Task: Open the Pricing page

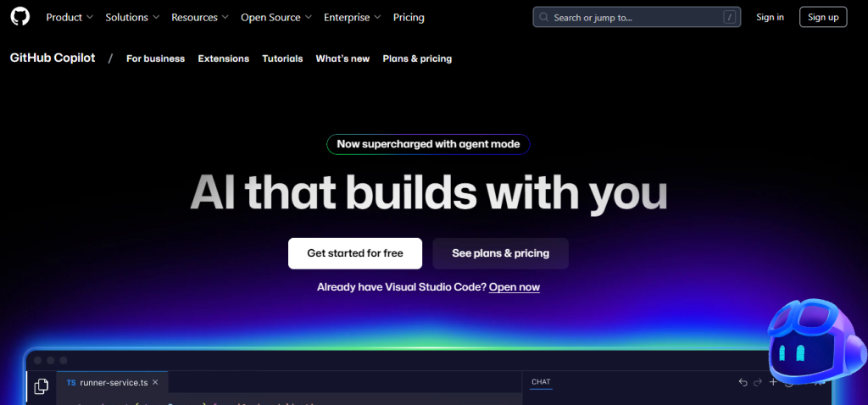Action: (x=409, y=17)
